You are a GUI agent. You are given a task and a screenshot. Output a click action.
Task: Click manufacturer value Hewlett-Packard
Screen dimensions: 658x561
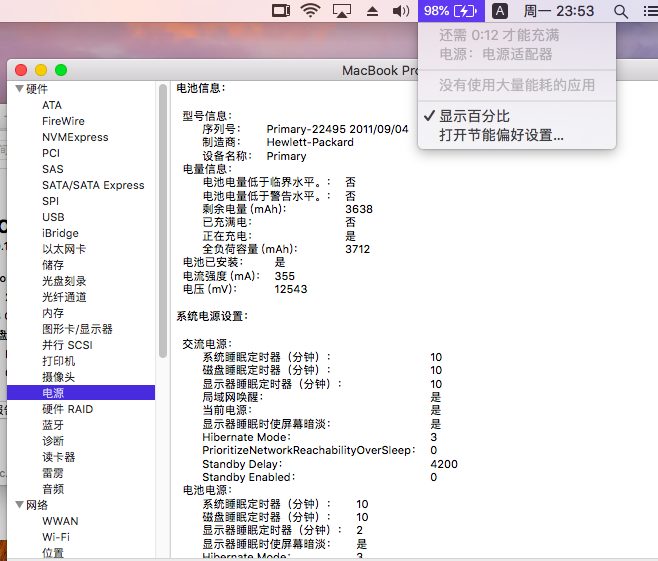click(x=310, y=142)
